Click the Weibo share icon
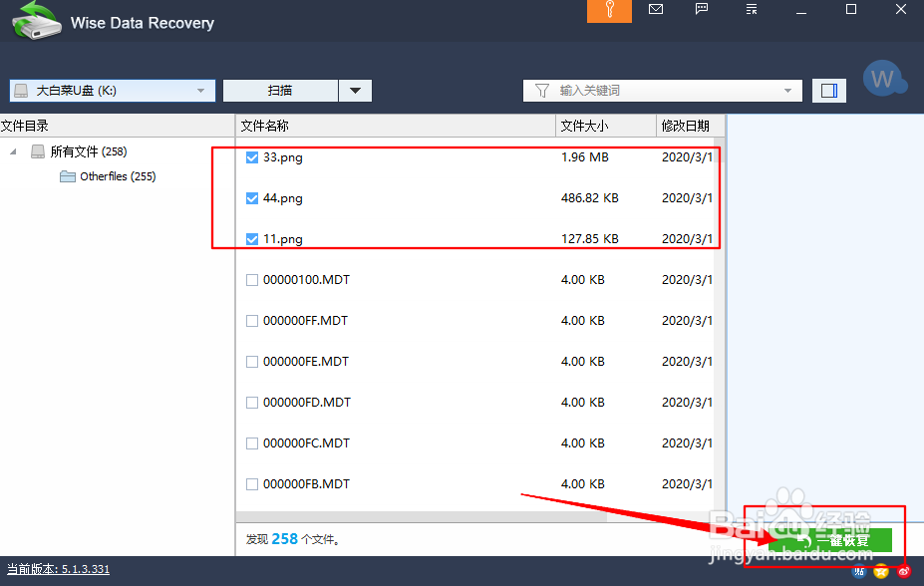Viewport: 924px width, 586px height. tap(904, 571)
